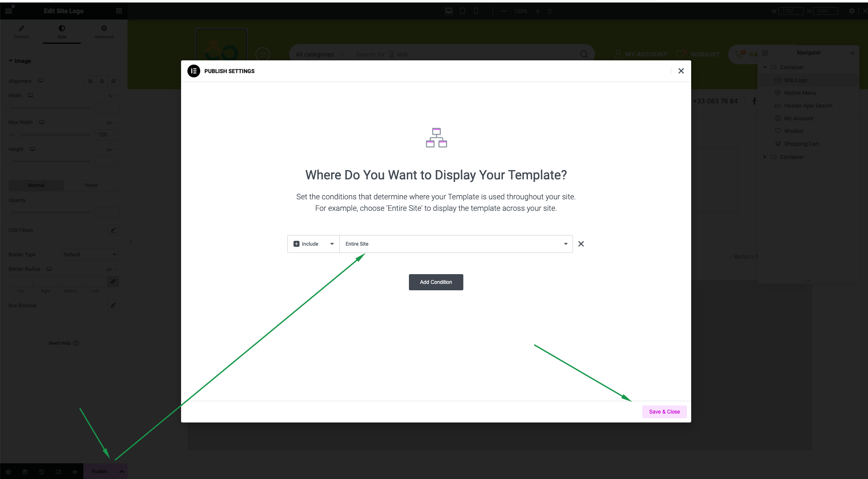Click the Style tab in left panel

62,32
